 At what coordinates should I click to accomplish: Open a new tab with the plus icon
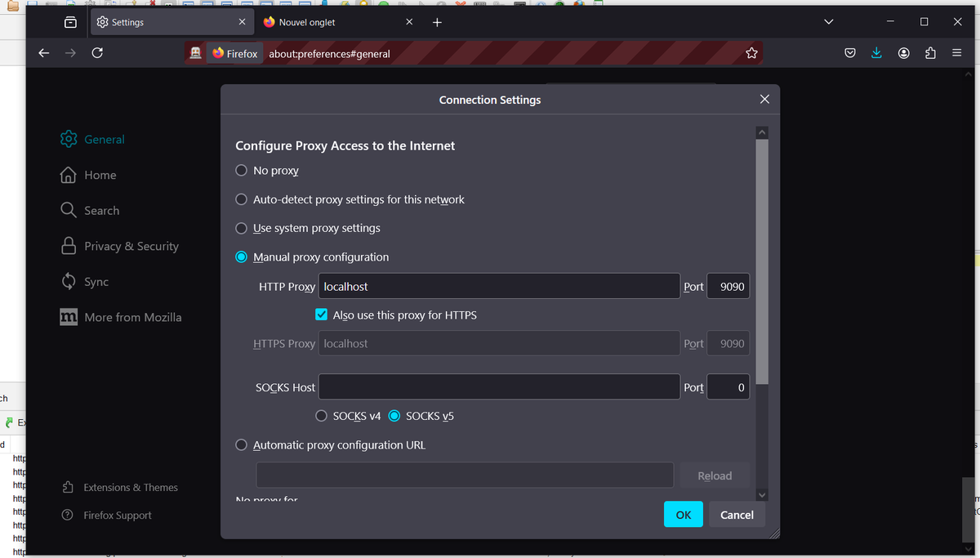437,22
